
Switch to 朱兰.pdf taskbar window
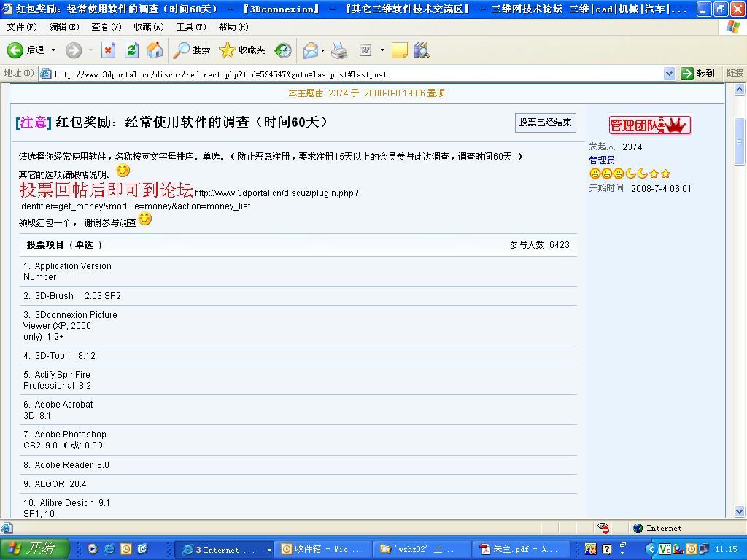click(x=521, y=550)
